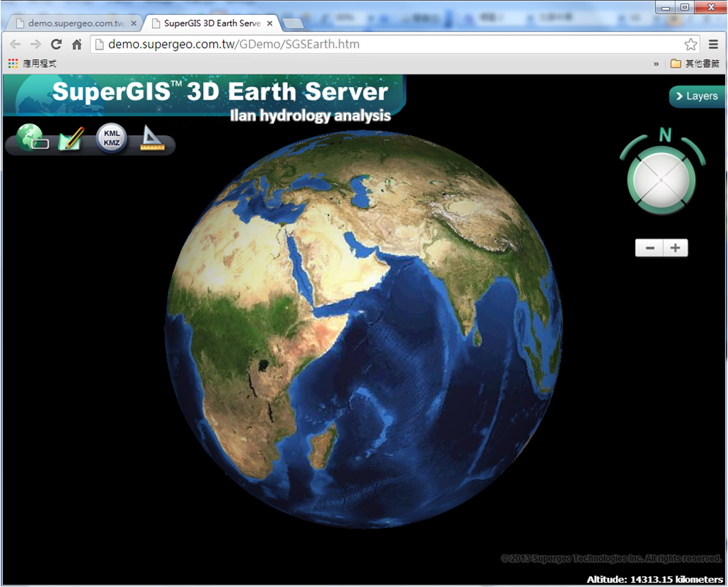Image resolution: width=728 pixels, height=587 pixels.
Task: Click the Ilan hydrology analysis subtitle
Action: tap(310, 115)
